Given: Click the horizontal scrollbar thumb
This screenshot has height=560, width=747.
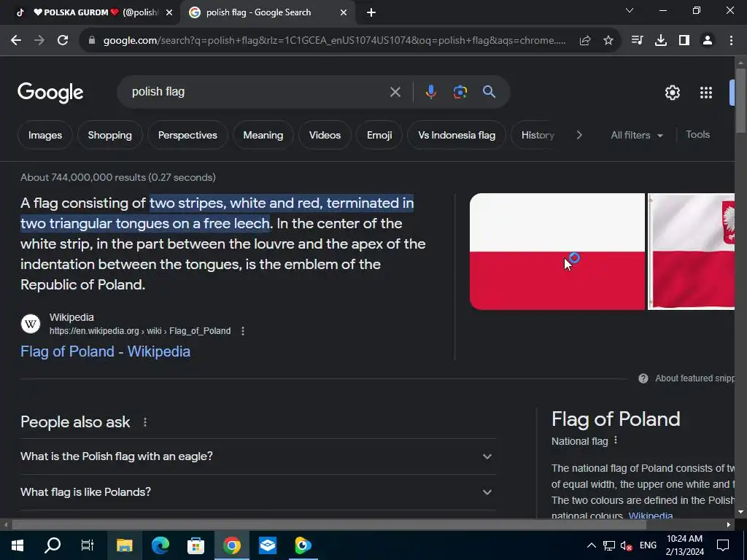Looking at the screenshot, I should pos(329,525).
